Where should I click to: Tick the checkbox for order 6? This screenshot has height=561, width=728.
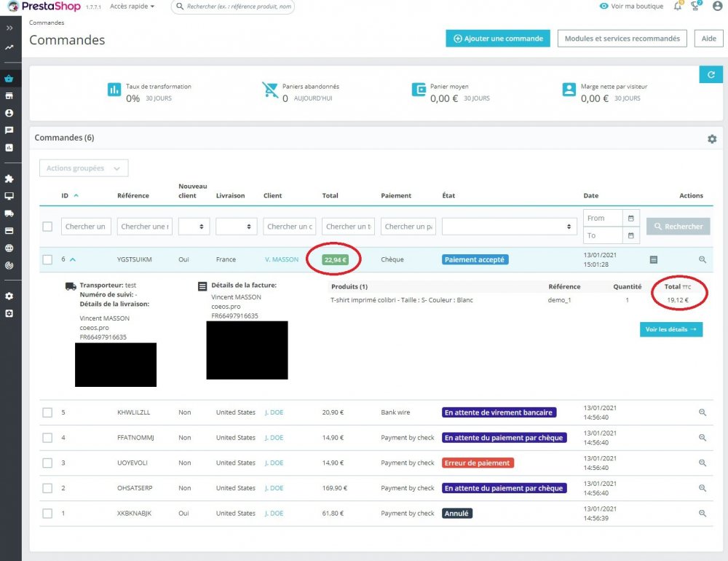pyautogui.click(x=47, y=259)
